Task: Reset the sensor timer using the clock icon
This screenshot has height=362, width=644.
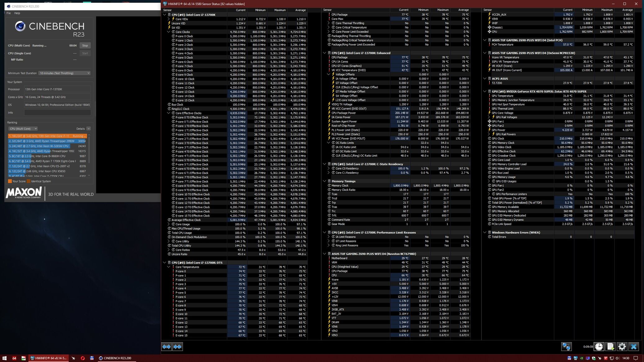Action: 599,346
